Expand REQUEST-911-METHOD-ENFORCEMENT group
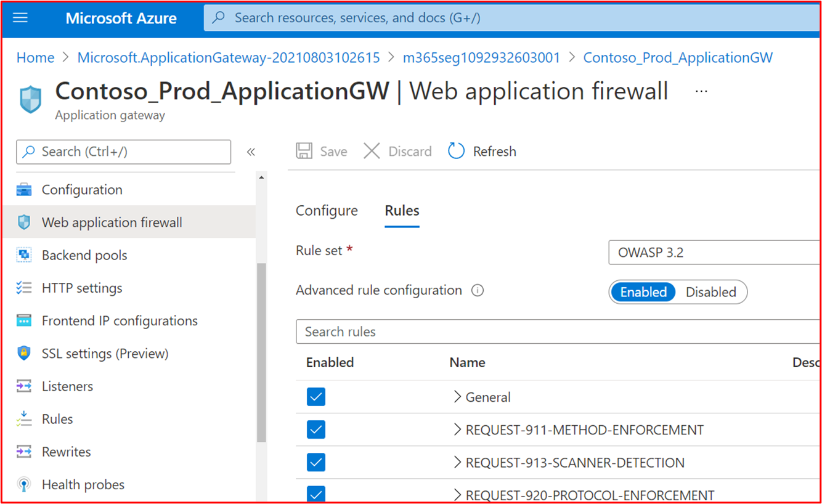The height and width of the screenshot is (504, 822). (457, 429)
